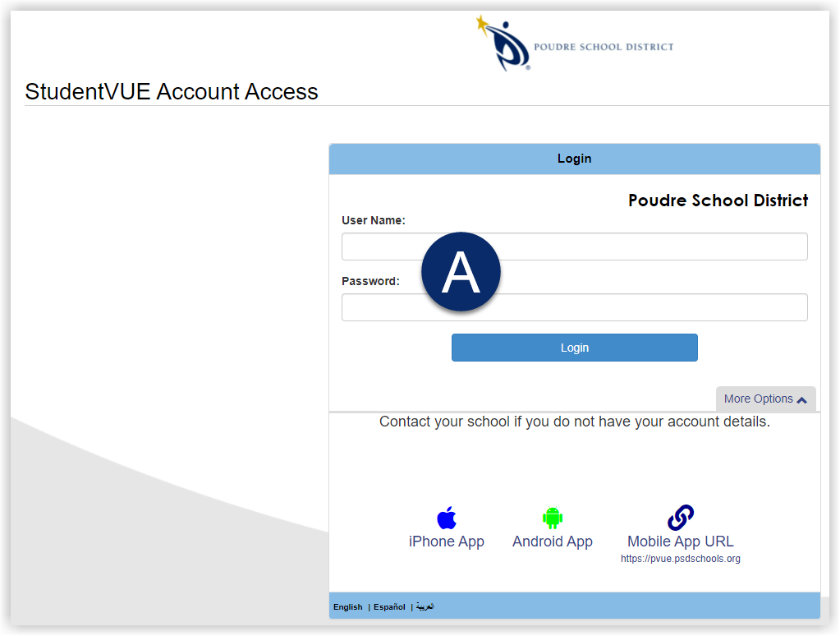Switch language to English
The width and height of the screenshot is (840, 636).
point(347,607)
